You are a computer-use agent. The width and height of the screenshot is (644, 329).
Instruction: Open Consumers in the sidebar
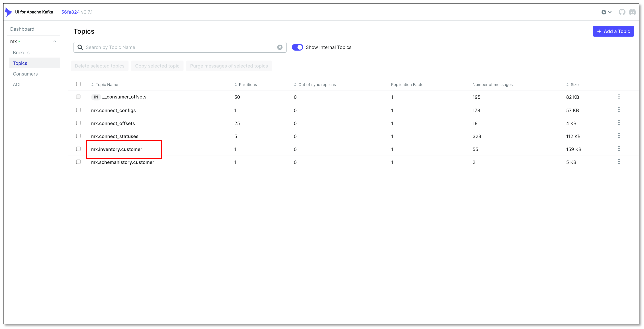tap(25, 74)
